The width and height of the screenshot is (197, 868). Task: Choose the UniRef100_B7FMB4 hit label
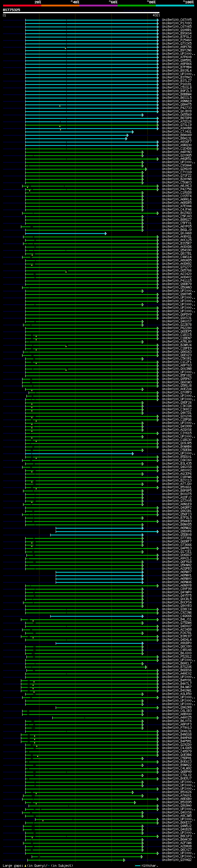[x=177, y=67]
